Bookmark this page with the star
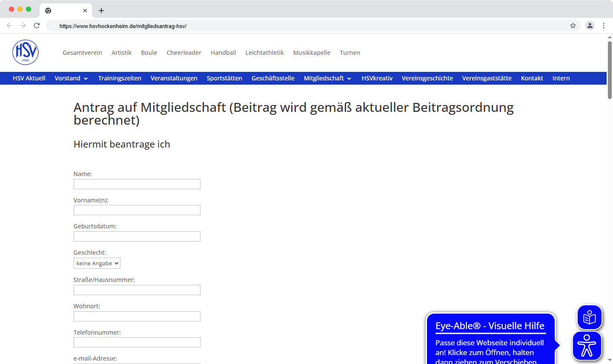The height and width of the screenshot is (364, 613). (573, 26)
